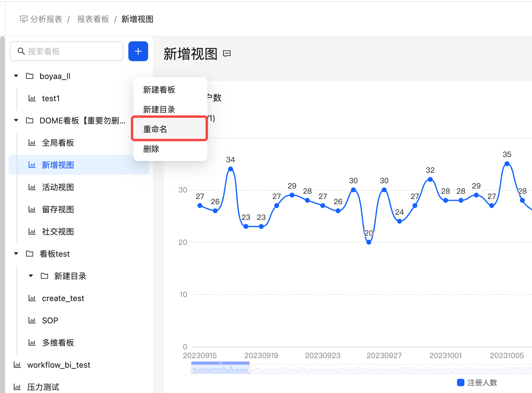532x393 pixels.
Task: Open the 留存视图 dashboard
Action: 58,209
